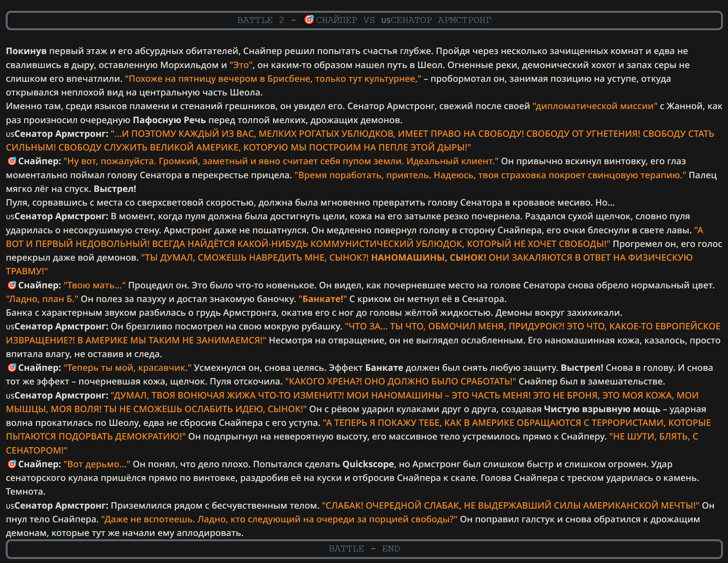
Task: Click orange phrase "дипломатической миссии"
Action: (595, 106)
